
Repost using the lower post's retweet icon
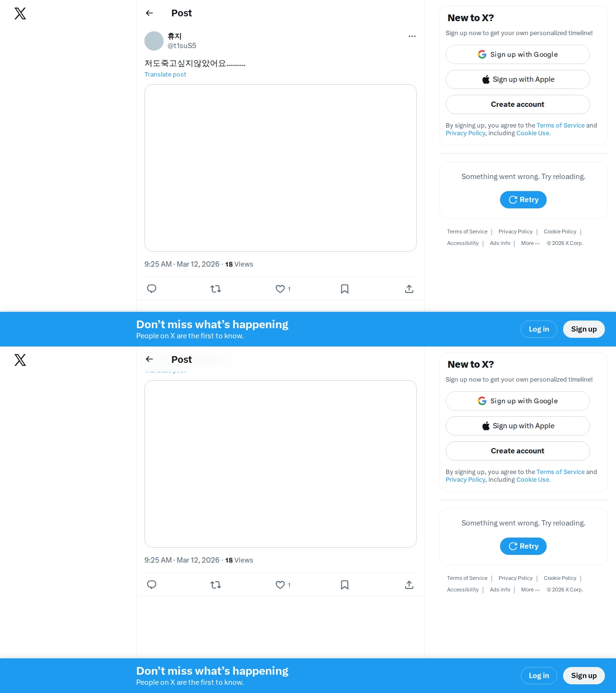click(216, 585)
